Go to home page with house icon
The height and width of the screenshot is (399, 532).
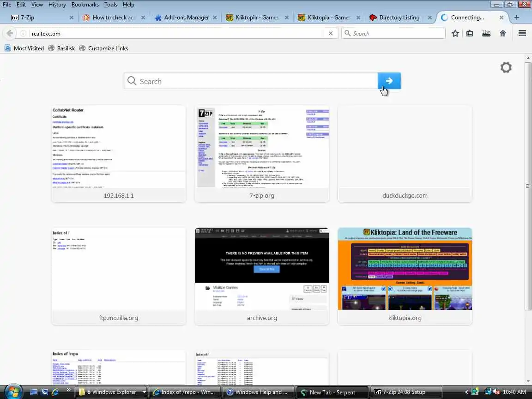pos(503,33)
